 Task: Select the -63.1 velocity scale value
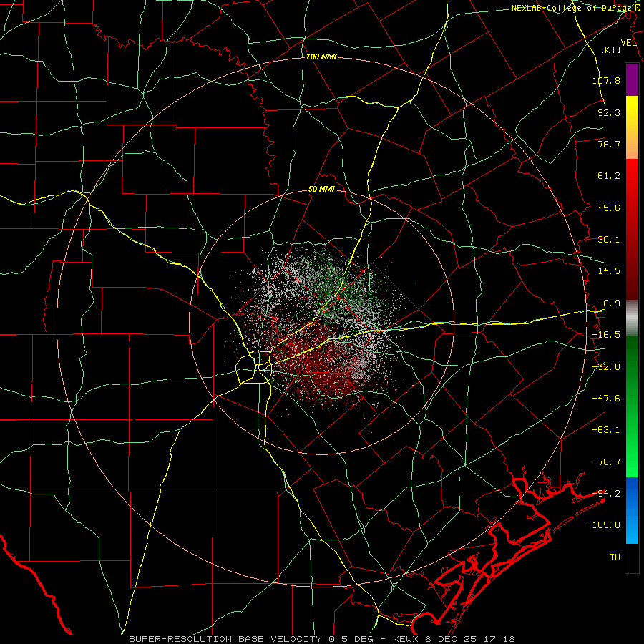[606, 430]
